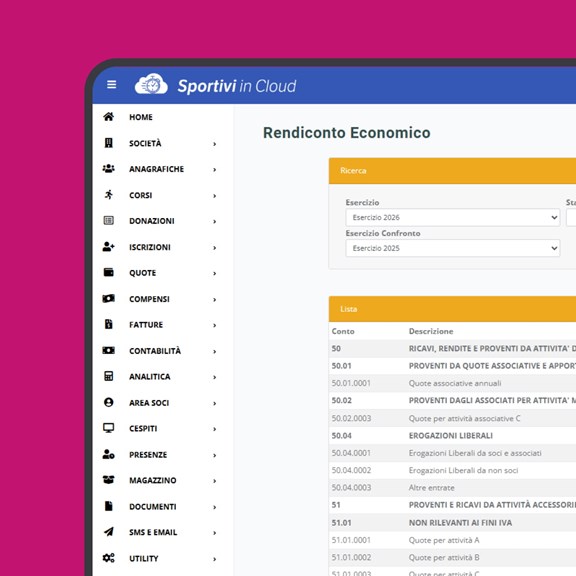Image resolution: width=576 pixels, height=576 pixels.
Task: Click the Descrizione column header
Action: 431,331
